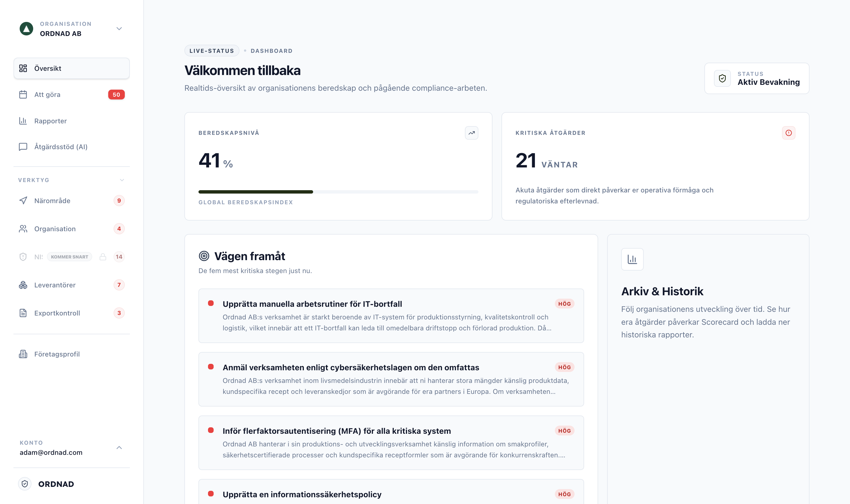The height and width of the screenshot is (504, 850).
Task: Click the DASHBOARD breadcrumb
Action: (x=272, y=51)
